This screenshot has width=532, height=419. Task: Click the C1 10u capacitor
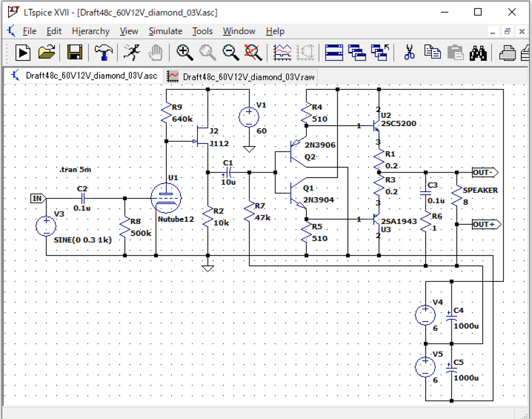point(228,172)
